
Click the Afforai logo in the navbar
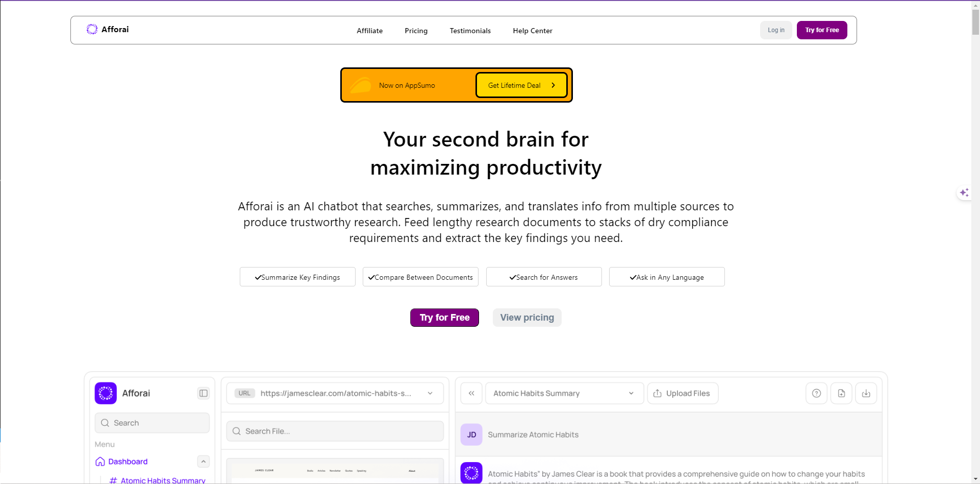click(x=108, y=30)
